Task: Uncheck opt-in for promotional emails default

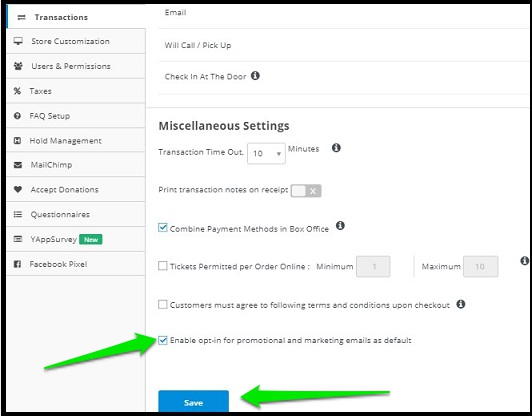Action: [x=163, y=340]
